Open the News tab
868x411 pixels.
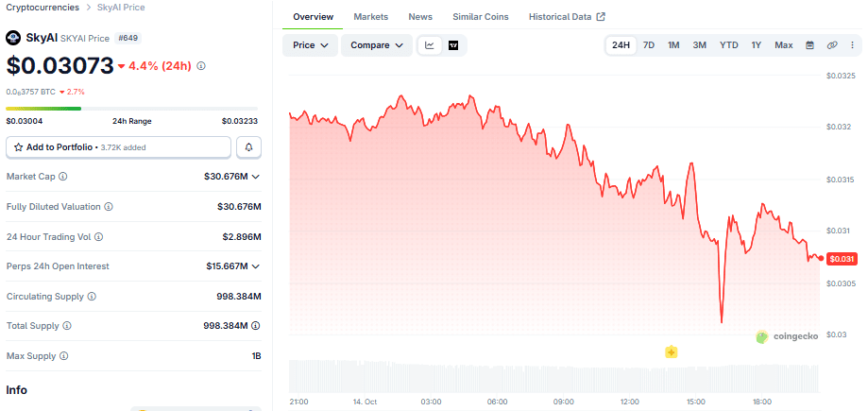pos(420,17)
